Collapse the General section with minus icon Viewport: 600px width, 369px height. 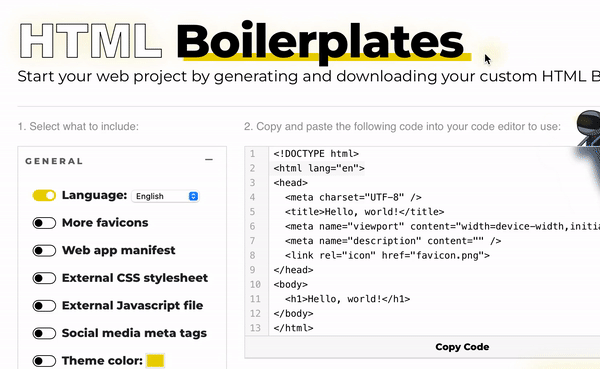(209, 160)
